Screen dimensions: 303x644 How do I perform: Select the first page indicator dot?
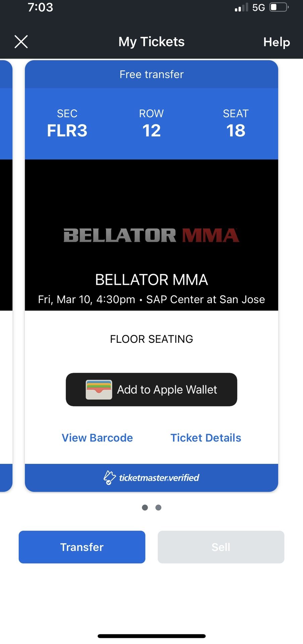tap(145, 507)
